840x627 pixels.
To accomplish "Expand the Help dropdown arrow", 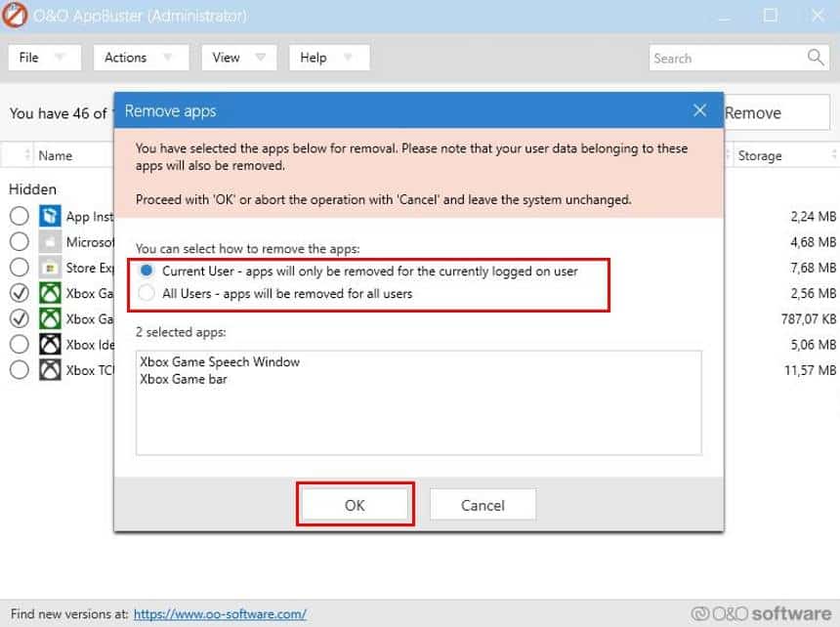I will coord(348,57).
